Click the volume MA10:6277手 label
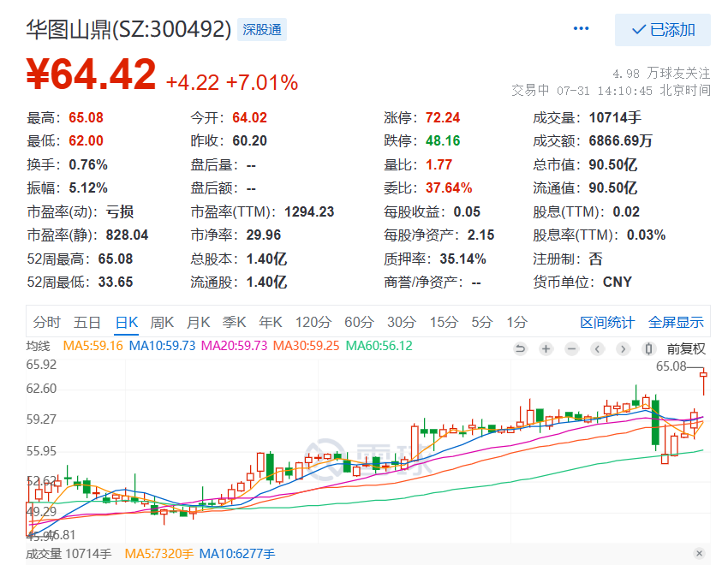Viewport: 728px width, 565px height. click(x=236, y=554)
